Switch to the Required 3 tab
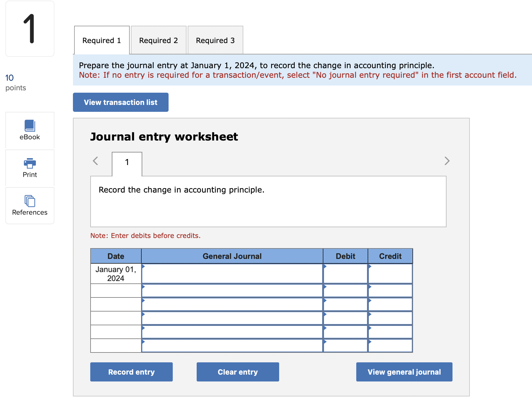 tap(215, 40)
